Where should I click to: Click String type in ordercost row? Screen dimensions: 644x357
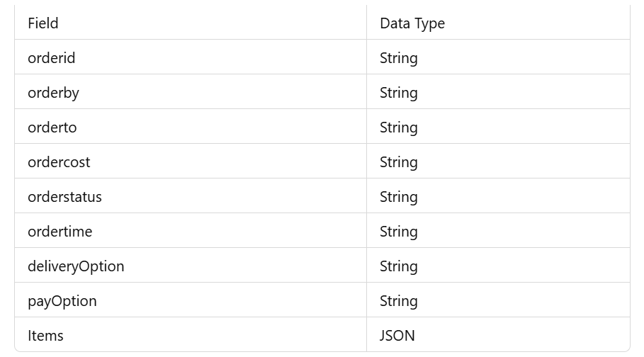(498, 161)
